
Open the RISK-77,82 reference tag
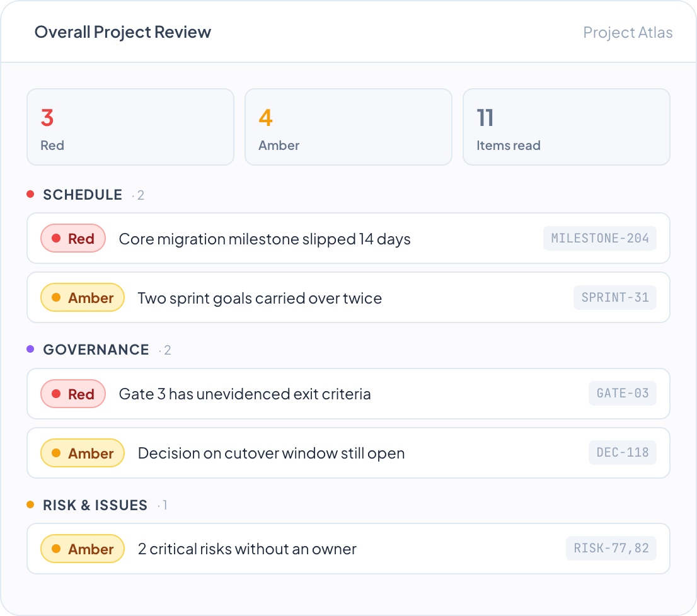(x=611, y=549)
